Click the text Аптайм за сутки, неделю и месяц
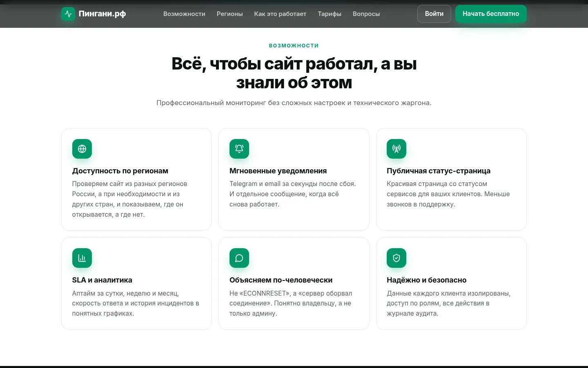588x368 pixels. [136, 303]
